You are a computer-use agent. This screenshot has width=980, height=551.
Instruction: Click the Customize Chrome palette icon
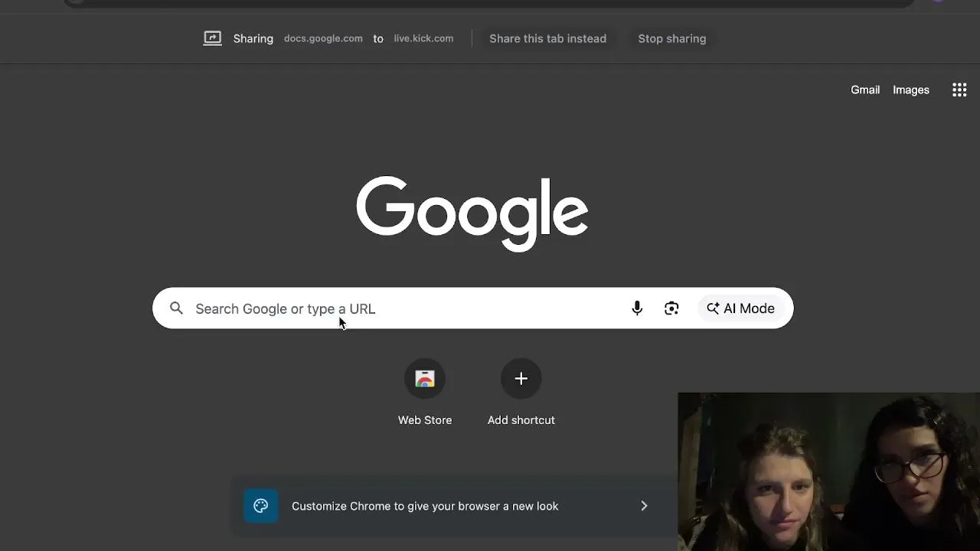pyautogui.click(x=261, y=506)
